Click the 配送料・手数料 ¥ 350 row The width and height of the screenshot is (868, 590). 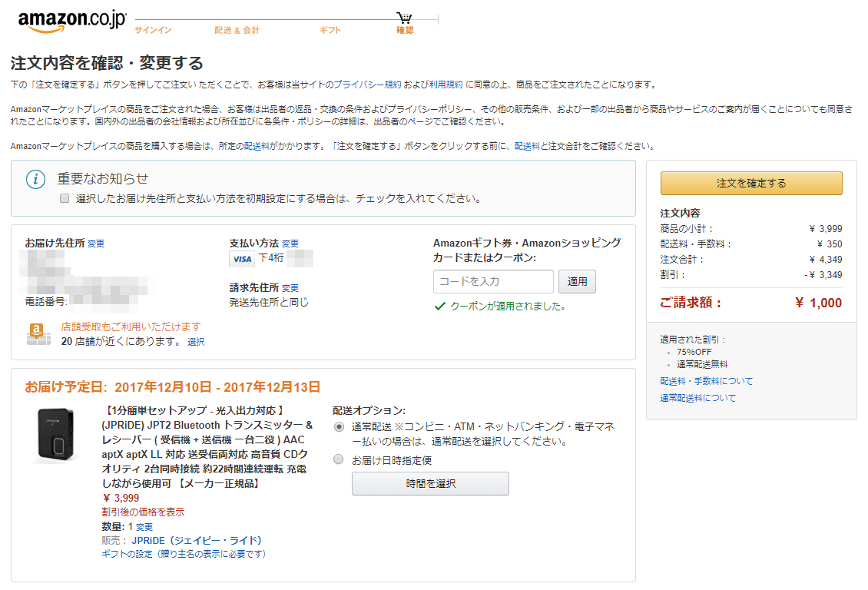point(751,244)
